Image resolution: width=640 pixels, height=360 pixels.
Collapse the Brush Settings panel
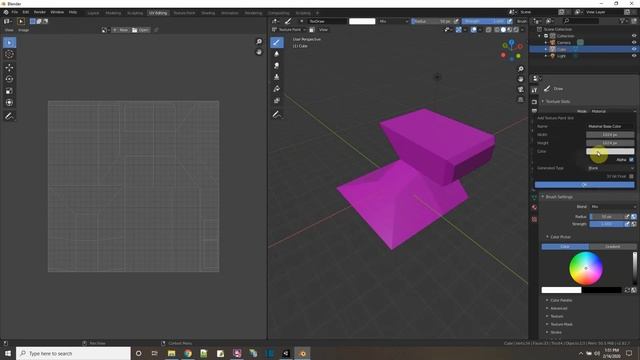[x=558, y=197]
